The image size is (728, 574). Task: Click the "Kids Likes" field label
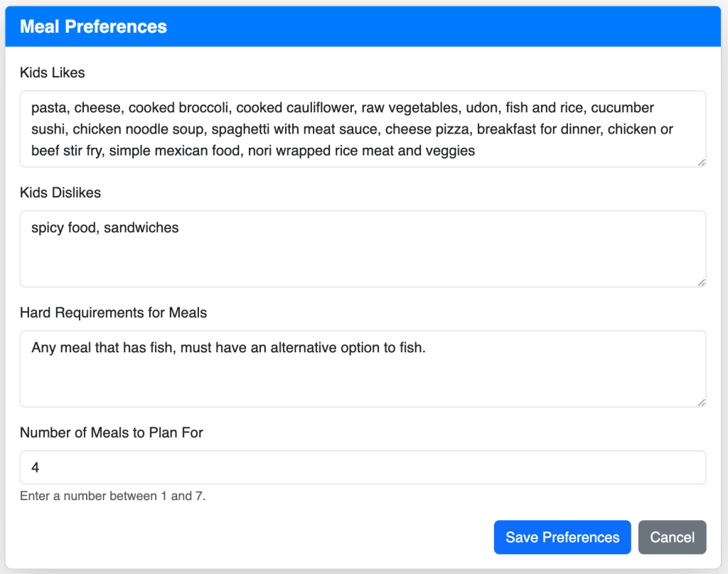click(x=53, y=72)
